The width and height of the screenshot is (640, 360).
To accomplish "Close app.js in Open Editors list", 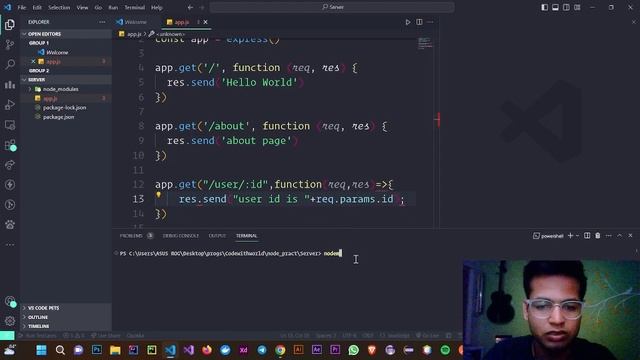I will pyautogui.click(x=33, y=61).
